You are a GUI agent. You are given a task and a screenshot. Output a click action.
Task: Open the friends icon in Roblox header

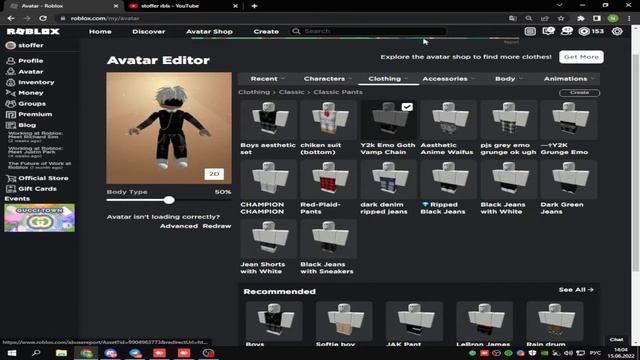pos(567,31)
